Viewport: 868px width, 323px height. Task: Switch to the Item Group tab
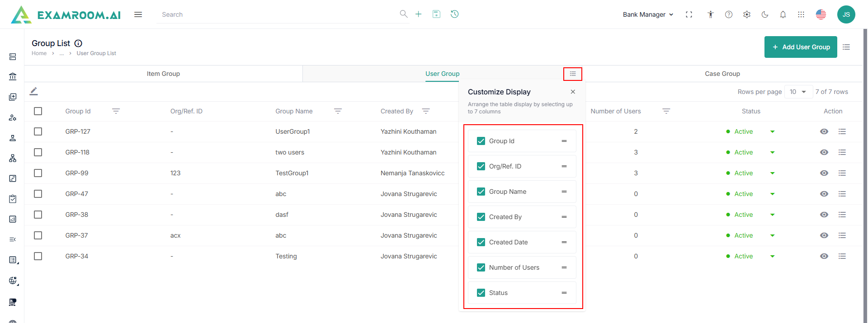coord(163,74)
